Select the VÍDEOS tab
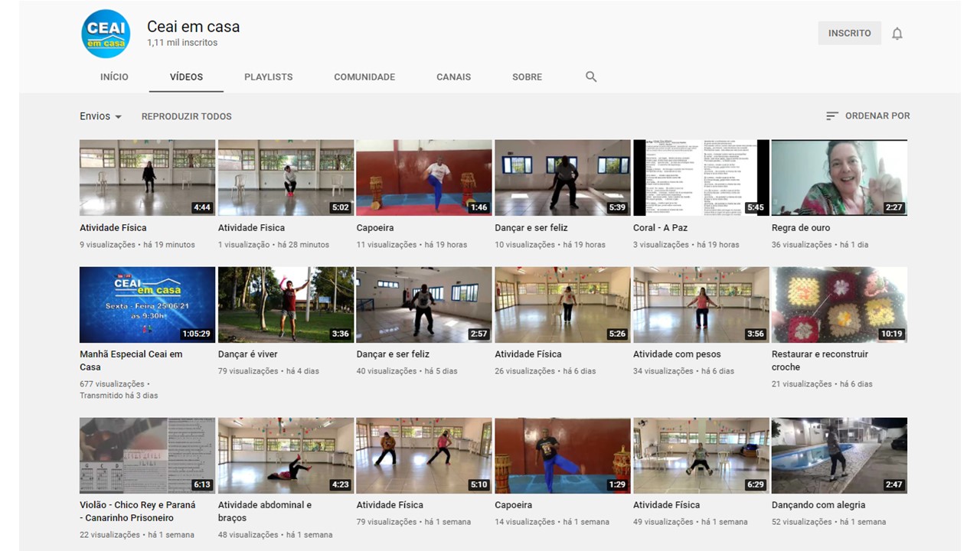This screenshot has width=980, height=551. tap(187, 77)
